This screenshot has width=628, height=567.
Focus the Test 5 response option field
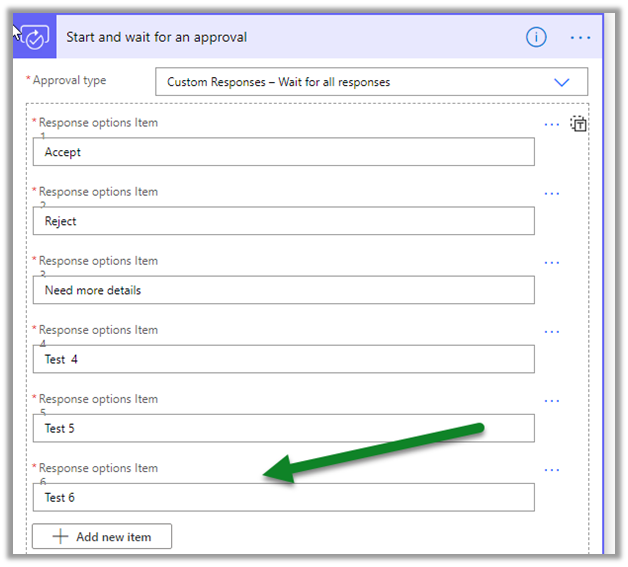[283, 428]
